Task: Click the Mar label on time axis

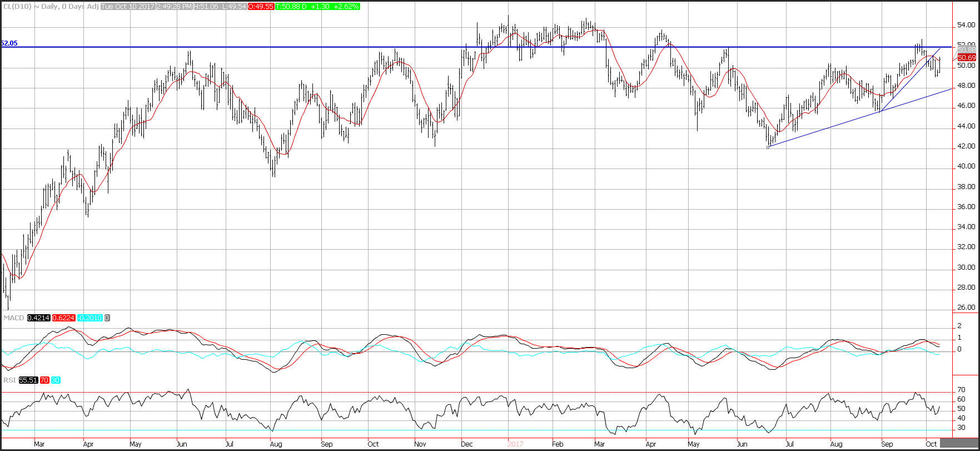Action: tap(39, 444)
